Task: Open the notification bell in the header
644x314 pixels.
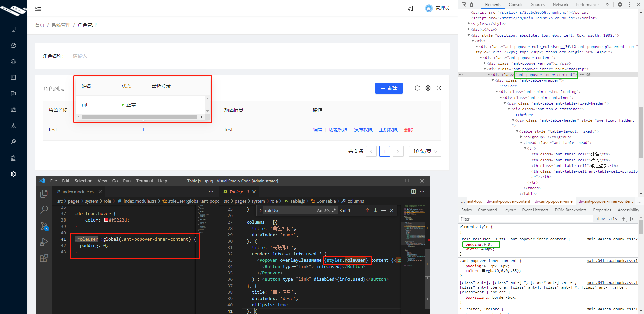Action: click(x=410, y=9)
